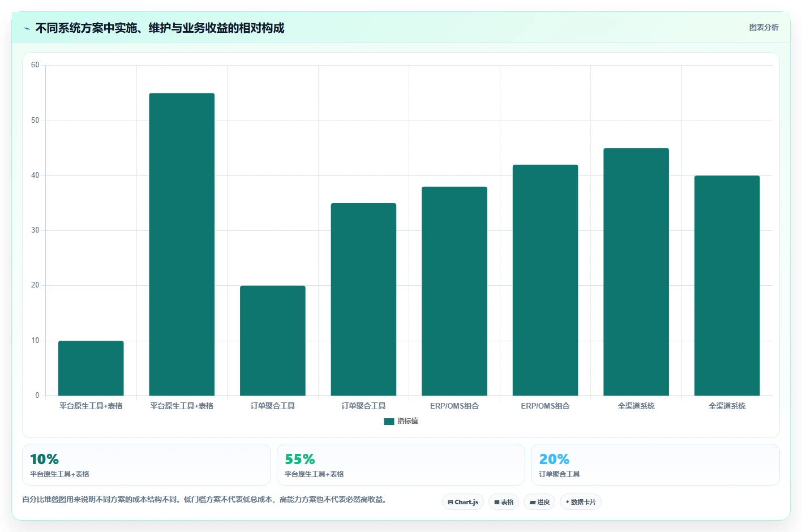Image resolution: width=802 pixels, height=532 pixels.
Task: Select the 数据卡片 chip
Action: pyautogui.click(x=581, y=502)
